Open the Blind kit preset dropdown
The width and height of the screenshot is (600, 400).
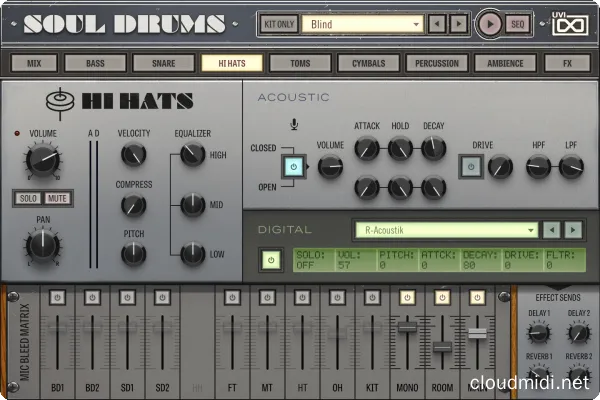[363, 24]
